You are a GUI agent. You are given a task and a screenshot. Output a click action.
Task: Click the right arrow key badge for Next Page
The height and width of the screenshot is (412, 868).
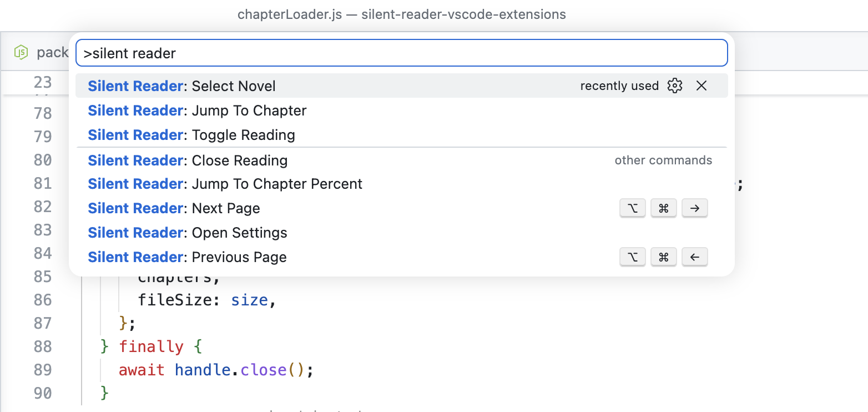coord(695,208)
